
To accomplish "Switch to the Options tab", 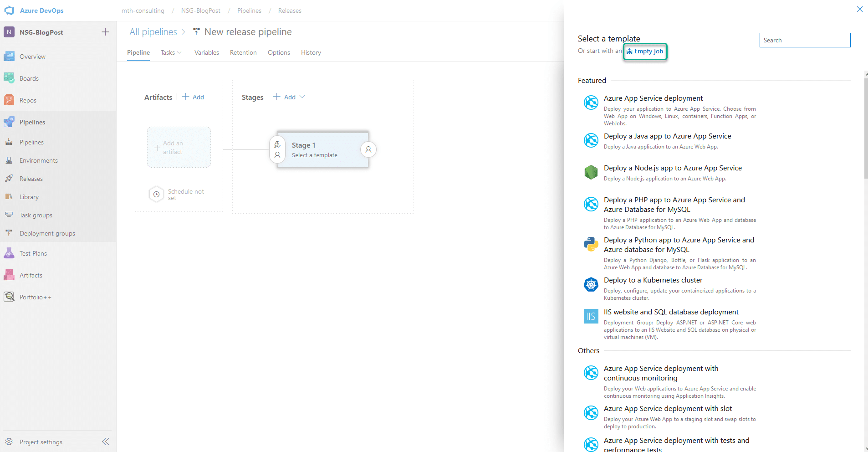I will point(279,53).
